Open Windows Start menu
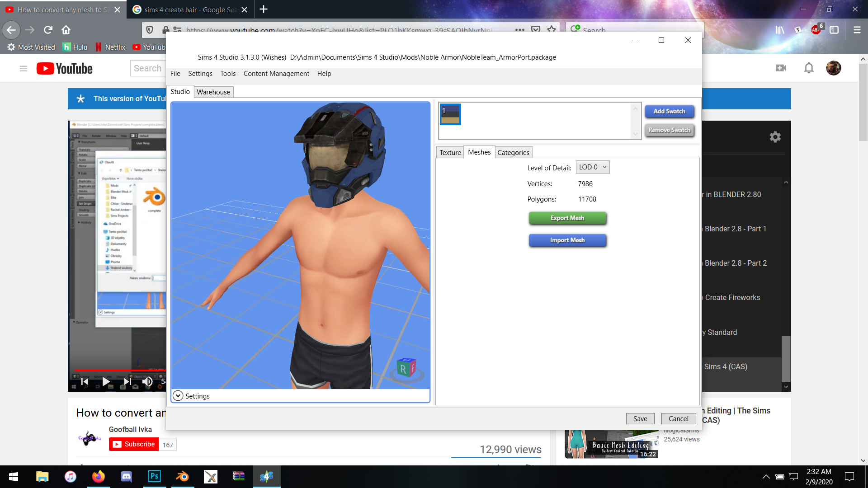This screenshot has width=868, height=488. 14,476
